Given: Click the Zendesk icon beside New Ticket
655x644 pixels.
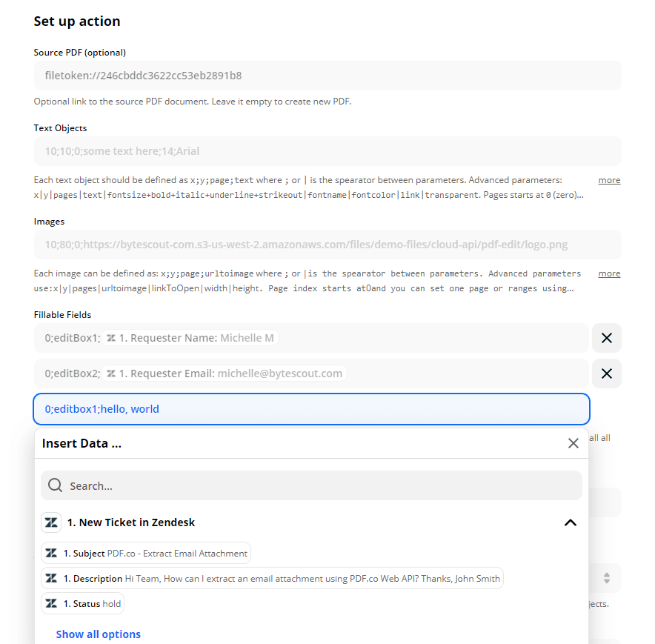Looking at the screenshot, I should coord(51,522).
